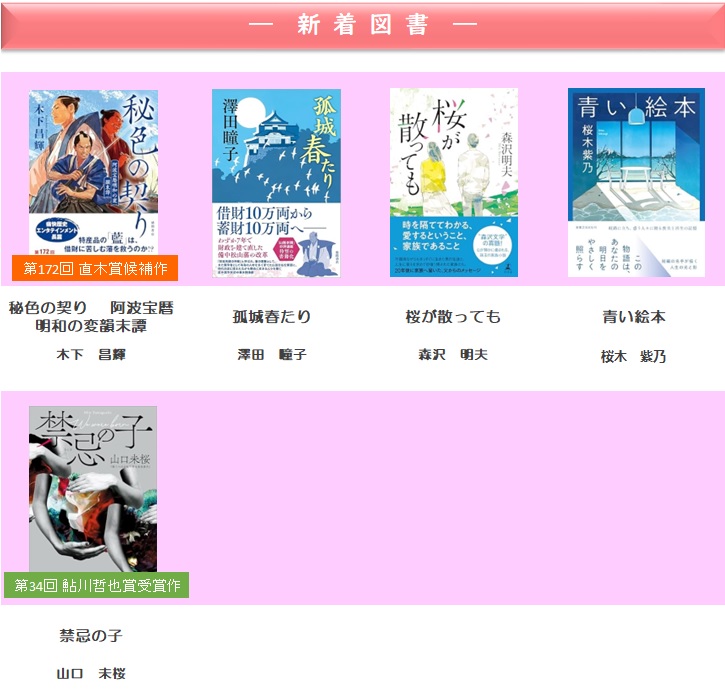The width and height of the screenshot is (725, 691).
Task: Click author name 桜木 紫乃
Action: click(633, 357)
